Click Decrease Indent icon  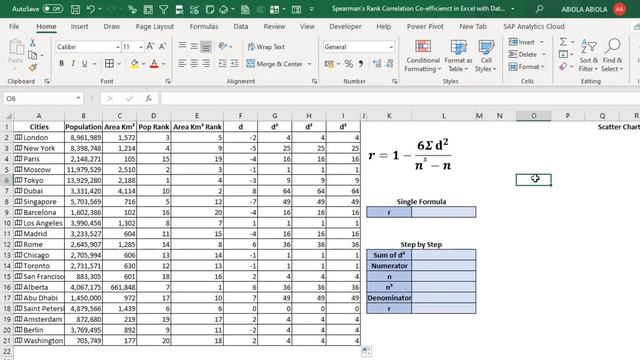(x=222, y=64)
